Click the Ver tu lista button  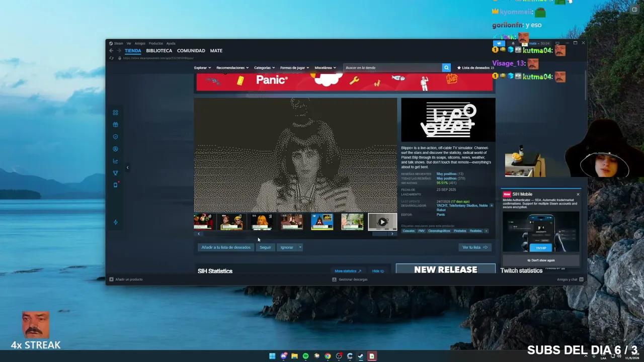[x=475, y=247]
